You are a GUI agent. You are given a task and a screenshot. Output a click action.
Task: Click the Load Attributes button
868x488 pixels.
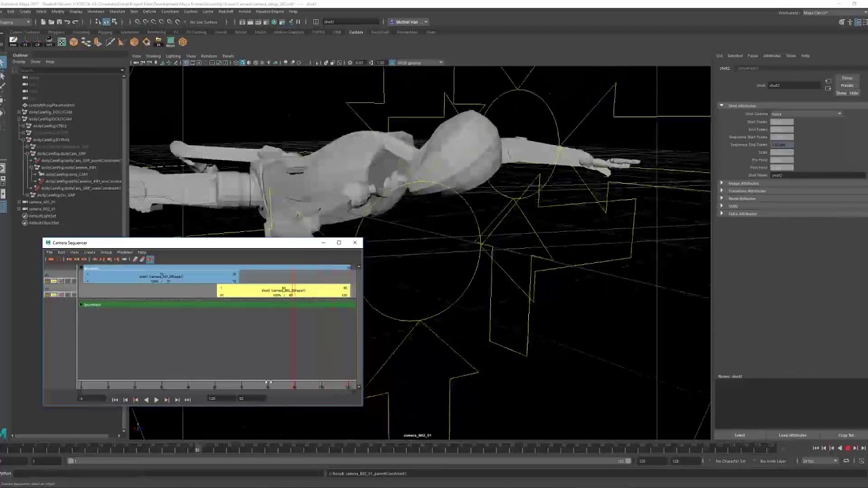pos(792,435)
